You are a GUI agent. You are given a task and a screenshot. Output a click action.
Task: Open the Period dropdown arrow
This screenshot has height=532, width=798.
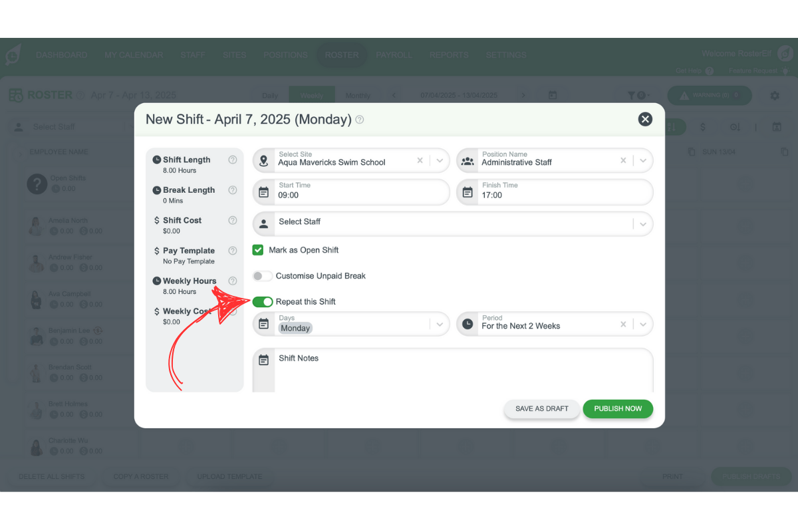pyautogui.click(x=642, y=325)
